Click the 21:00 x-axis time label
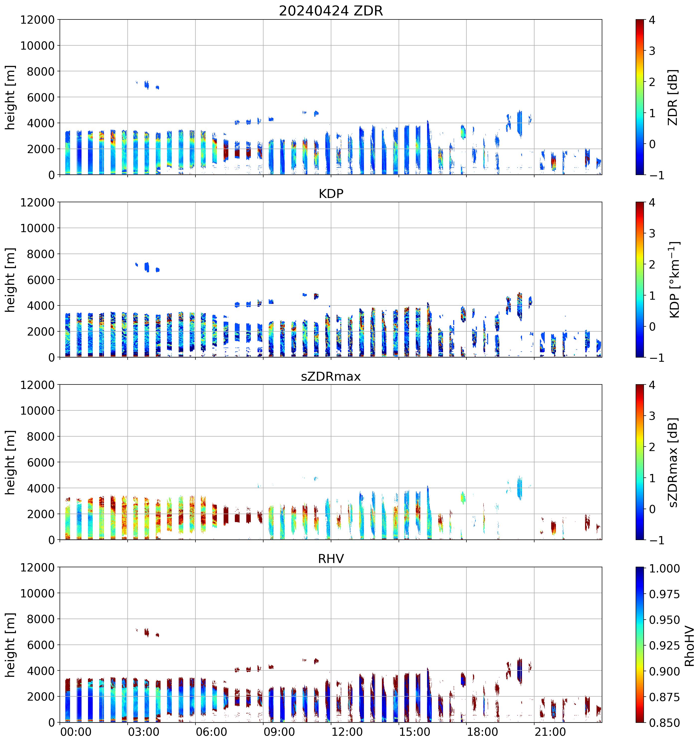The height and width of the screenshot is (743, 700). 550,732
